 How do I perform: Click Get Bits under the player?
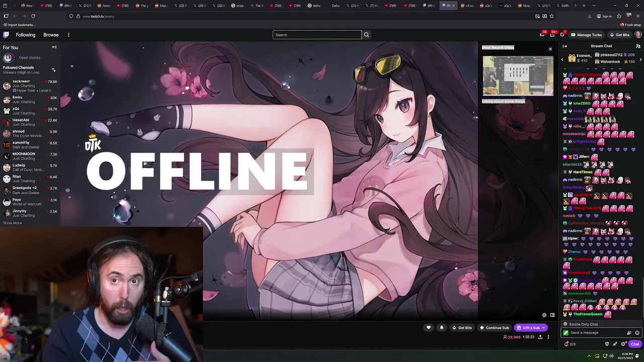(x=462, y=328)
